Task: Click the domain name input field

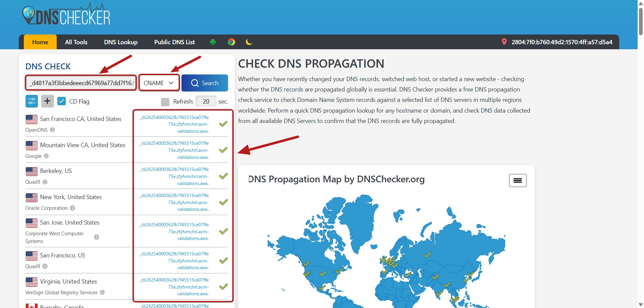Action: pos(81,83)
